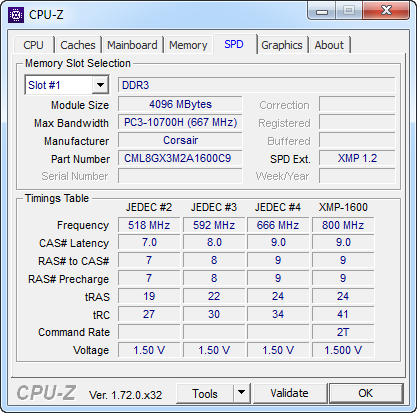
Task: Click the Corsair manufacturer field
Action: click(180, 140)
